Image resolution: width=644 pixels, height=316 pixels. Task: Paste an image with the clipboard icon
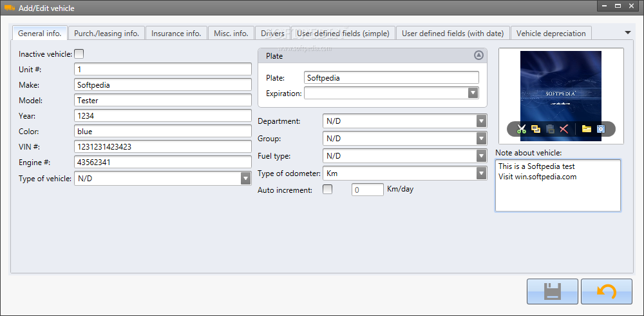[550, 129]
